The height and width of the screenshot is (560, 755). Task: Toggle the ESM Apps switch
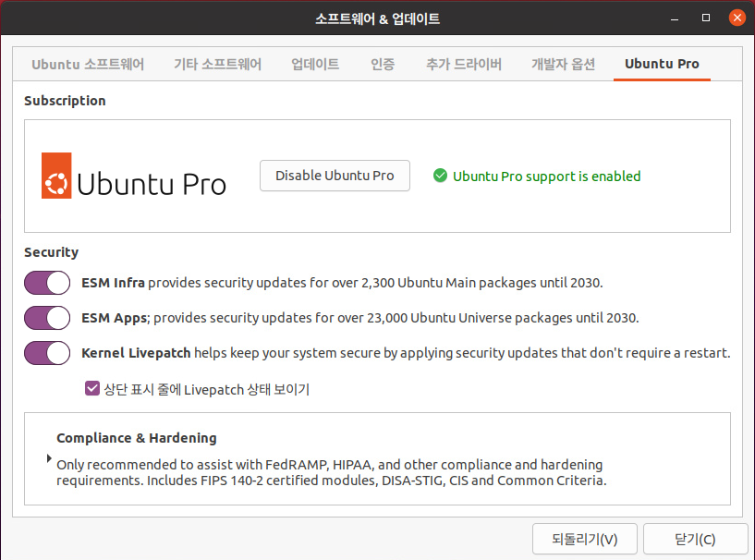coord(47,318)
